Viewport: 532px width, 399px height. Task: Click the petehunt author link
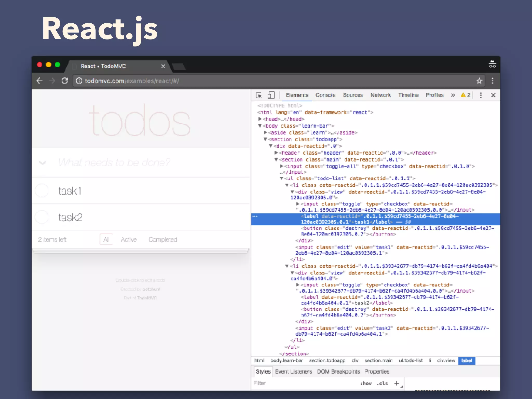coord(151,289)
